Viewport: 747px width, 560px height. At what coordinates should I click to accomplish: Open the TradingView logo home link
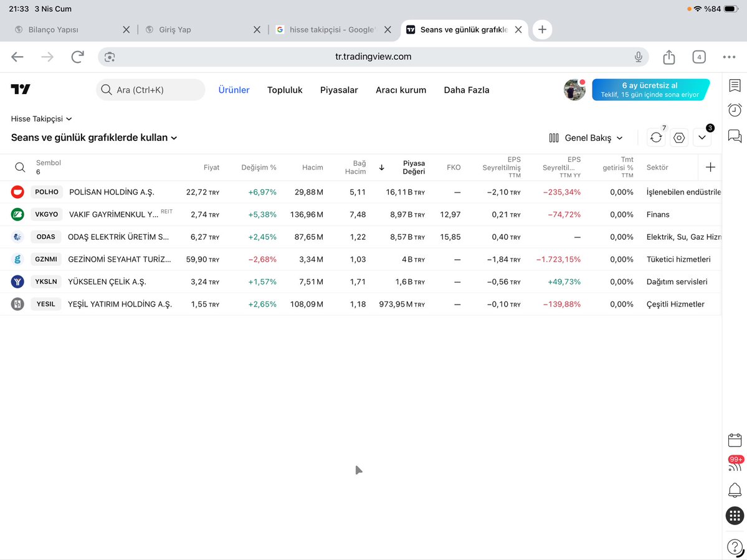(x=21, y=89)
